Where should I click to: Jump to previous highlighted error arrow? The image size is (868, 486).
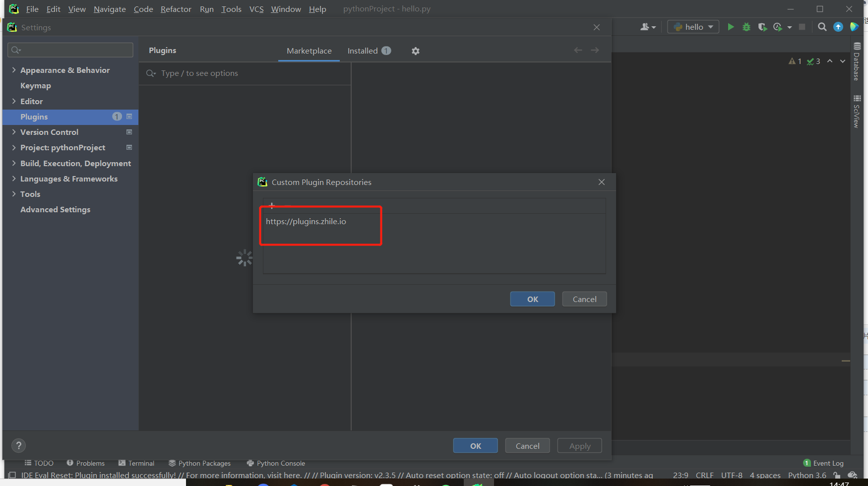tap(830, 61)
